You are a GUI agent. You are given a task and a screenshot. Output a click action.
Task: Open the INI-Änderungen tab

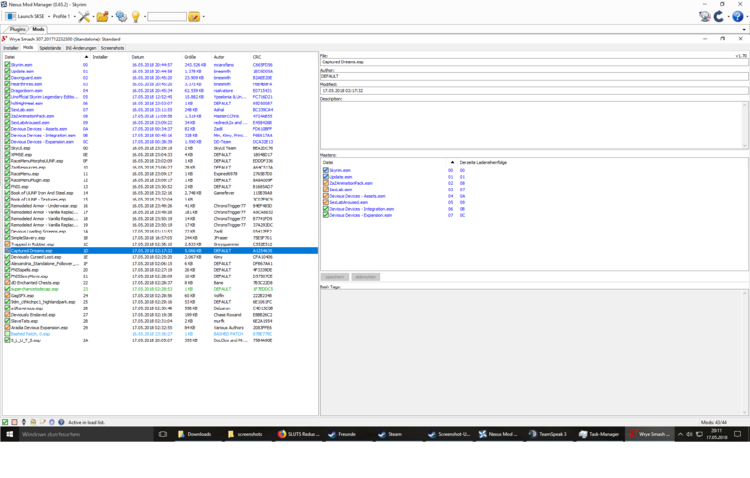point(81,48)
